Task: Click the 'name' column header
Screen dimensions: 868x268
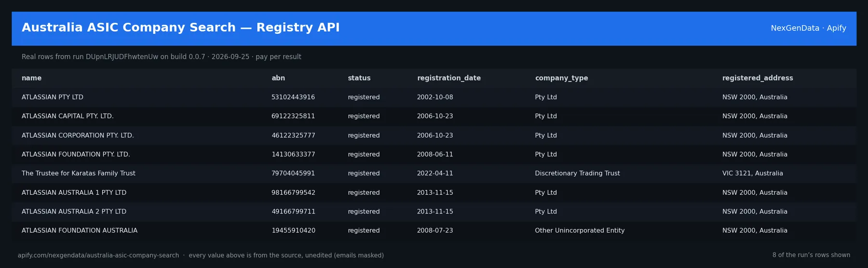Action: point(31,78)
